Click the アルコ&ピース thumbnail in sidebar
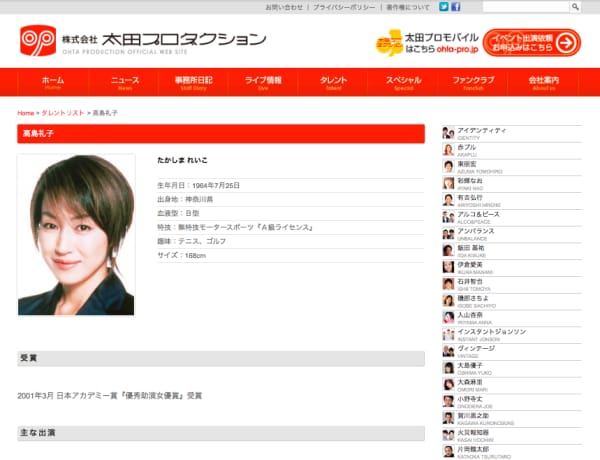This screenshot has width=600, height=460. (448, 217)
